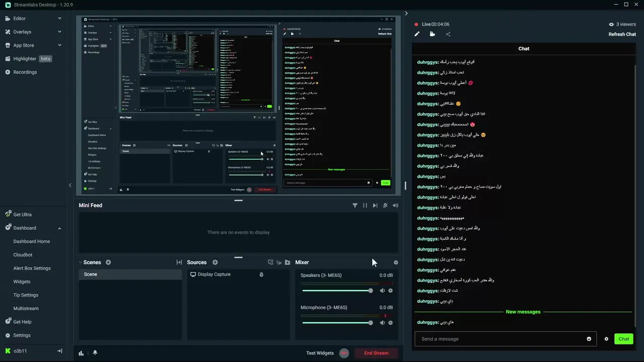The height and width of the screenshot is (362, 644).
Task: Click the green Chat send button
Action: [x=624, y=339]
